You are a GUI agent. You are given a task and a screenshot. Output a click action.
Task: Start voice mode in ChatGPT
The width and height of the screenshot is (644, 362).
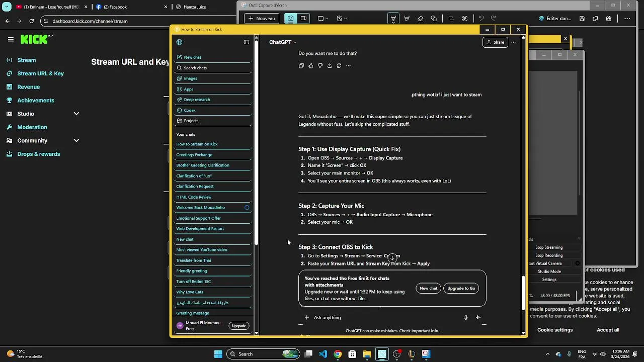click(478, 318)
